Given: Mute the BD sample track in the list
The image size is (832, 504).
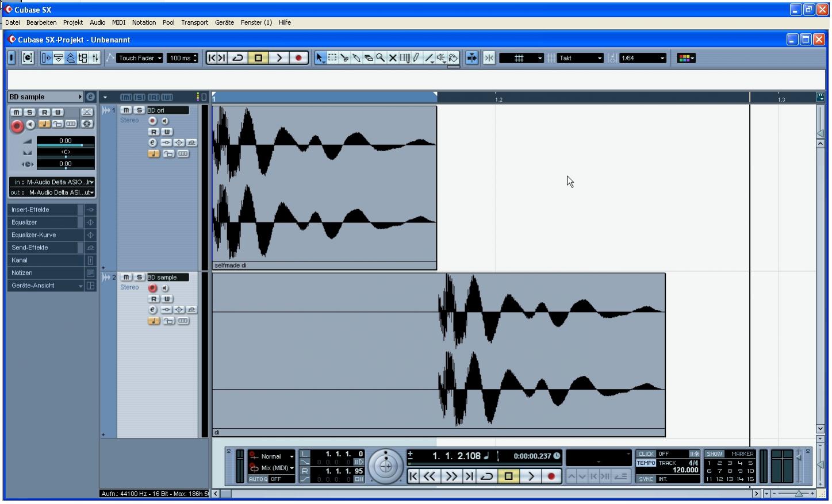Looking at the screenshot, I should click(x=126, y=278).
